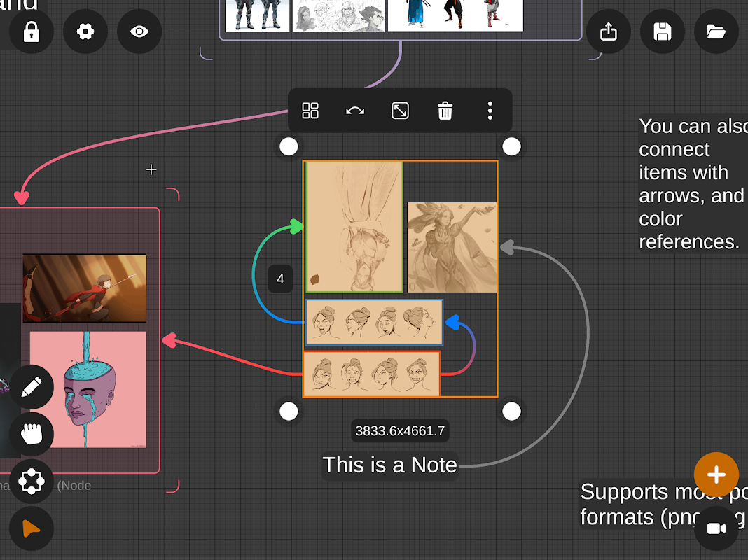Click the pink crying face artwork thumbnail
The width and height of the screenshot is (748, 560).
pyautogui.click(x=88, y=389)
